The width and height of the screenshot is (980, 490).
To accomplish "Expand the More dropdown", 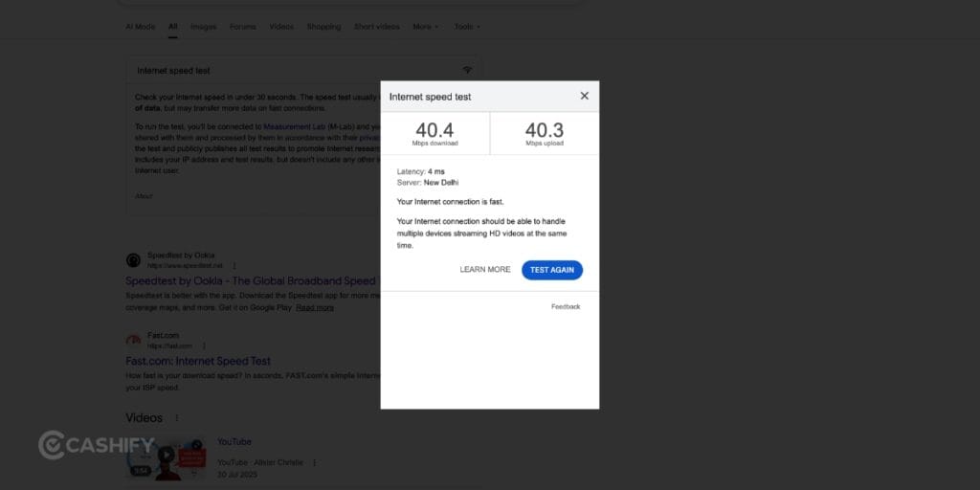I will pyautogui.click(x=426, y=27).
